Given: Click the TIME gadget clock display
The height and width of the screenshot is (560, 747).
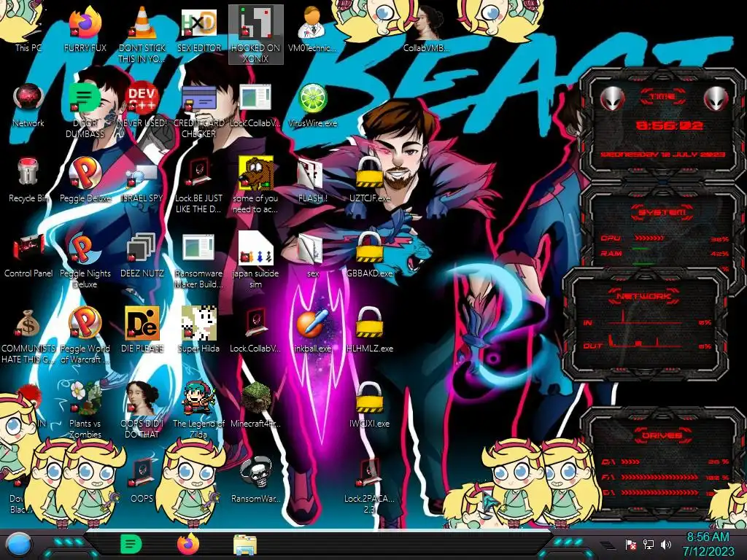Looking at the screenshot, I should tap(669, 125).
